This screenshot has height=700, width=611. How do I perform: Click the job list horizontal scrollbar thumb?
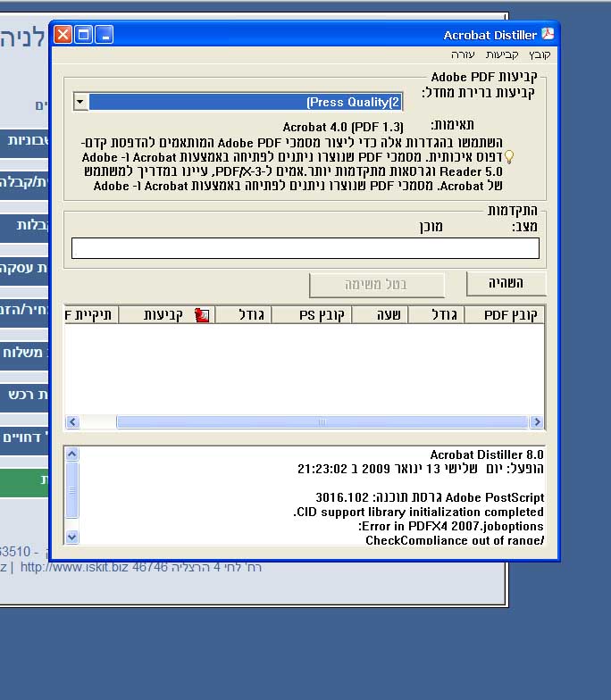[322, 421]
